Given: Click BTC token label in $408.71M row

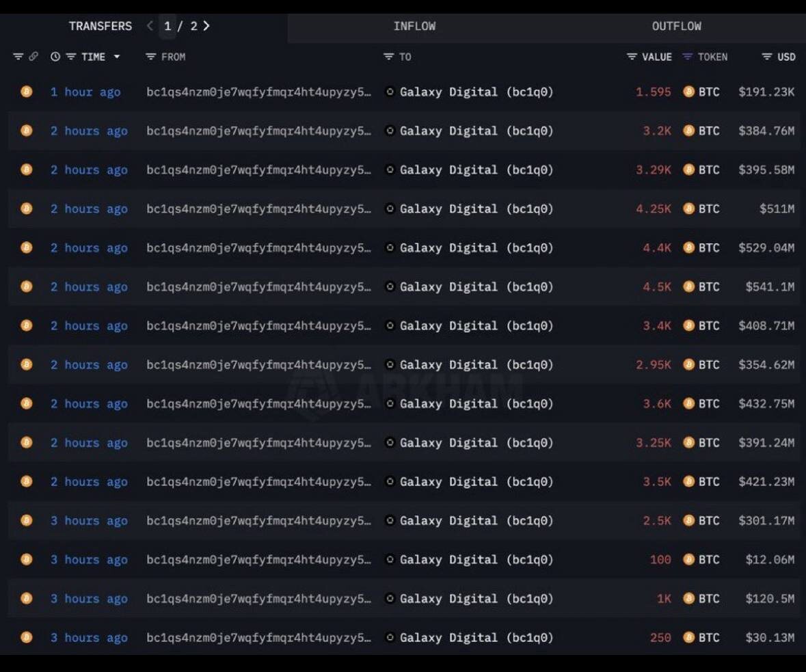Looking at the screenshot, I should pyautogui.click(x=709, y=325).
